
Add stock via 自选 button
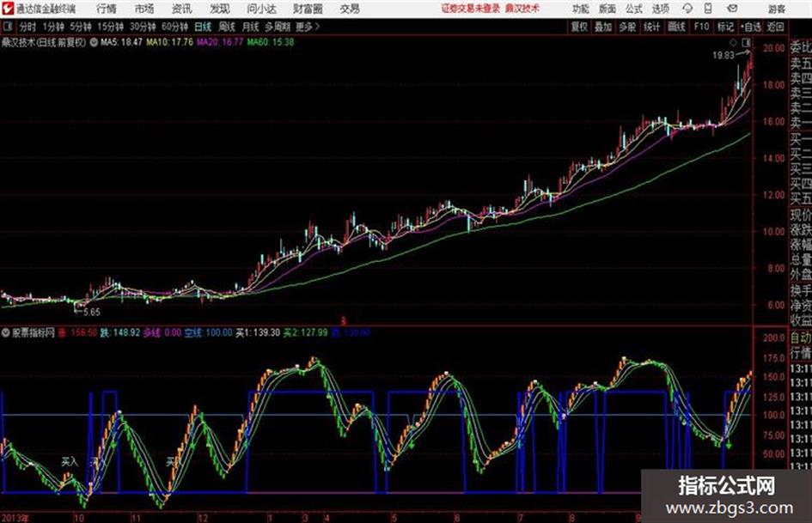pos(751,27)
